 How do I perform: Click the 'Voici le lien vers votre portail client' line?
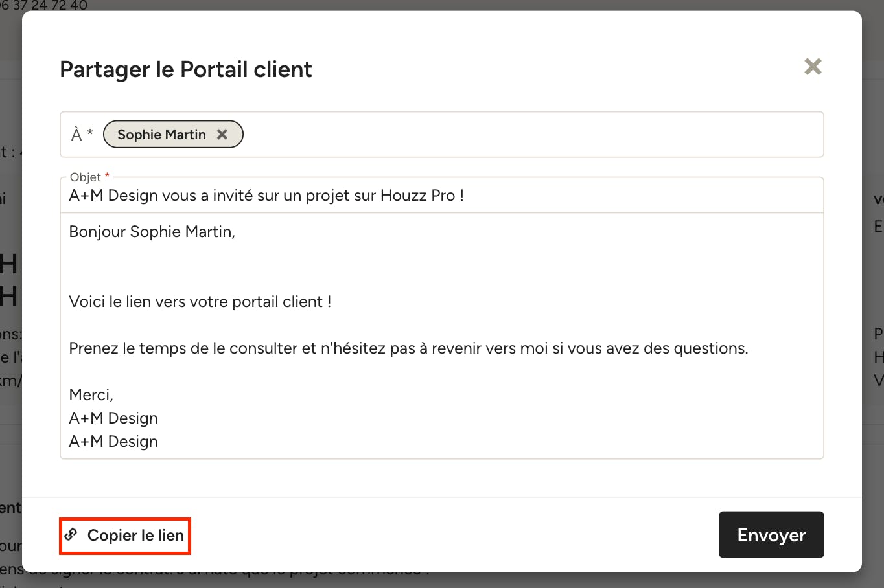pos(200,302)
